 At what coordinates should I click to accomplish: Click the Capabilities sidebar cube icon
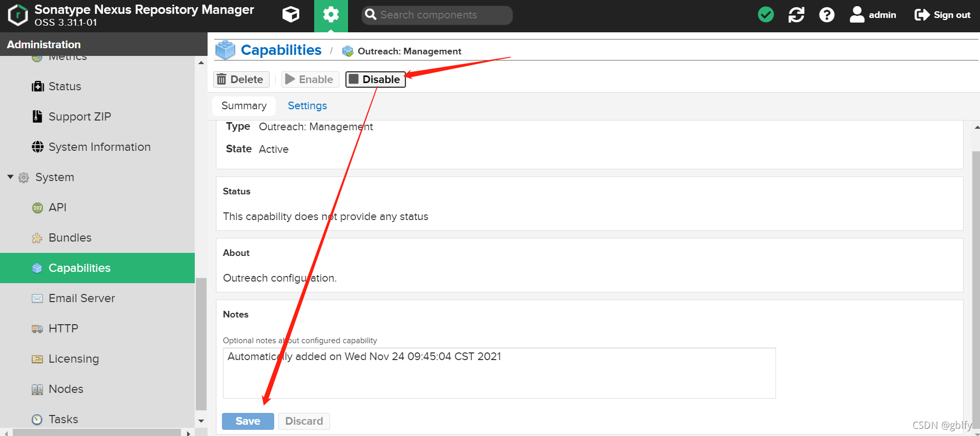(37, 268)
